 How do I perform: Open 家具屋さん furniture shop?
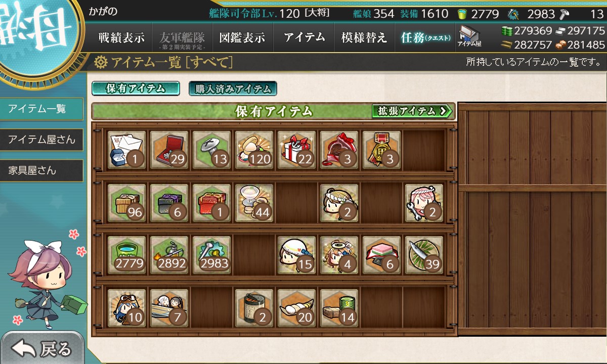(x=41, y=171)
